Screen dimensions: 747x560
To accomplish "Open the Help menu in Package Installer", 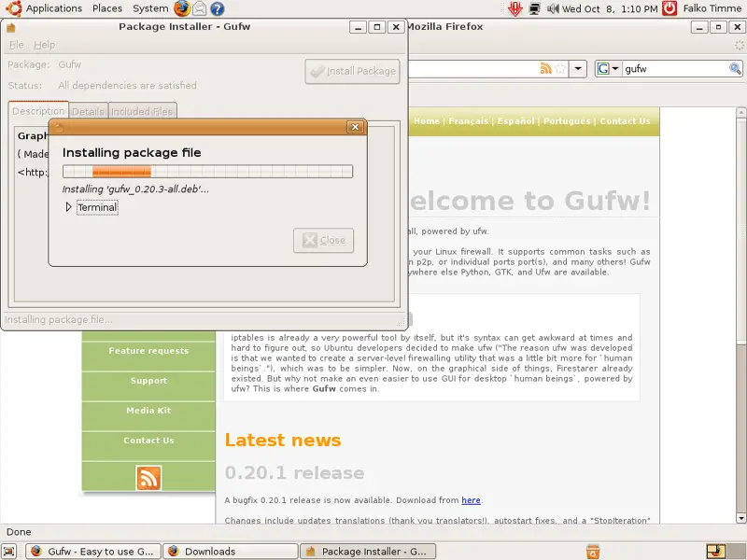I will tap(44, 45).
